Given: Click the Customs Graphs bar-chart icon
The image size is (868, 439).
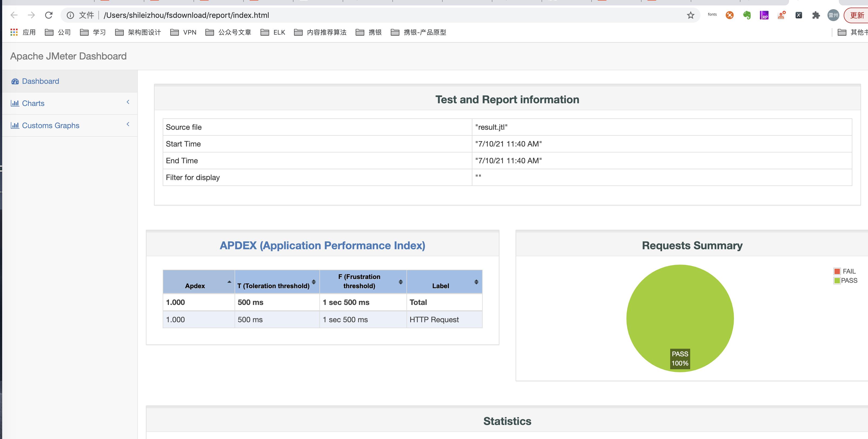Looking at the screenshot, I should pyautogui.click(x=15, y=125).
